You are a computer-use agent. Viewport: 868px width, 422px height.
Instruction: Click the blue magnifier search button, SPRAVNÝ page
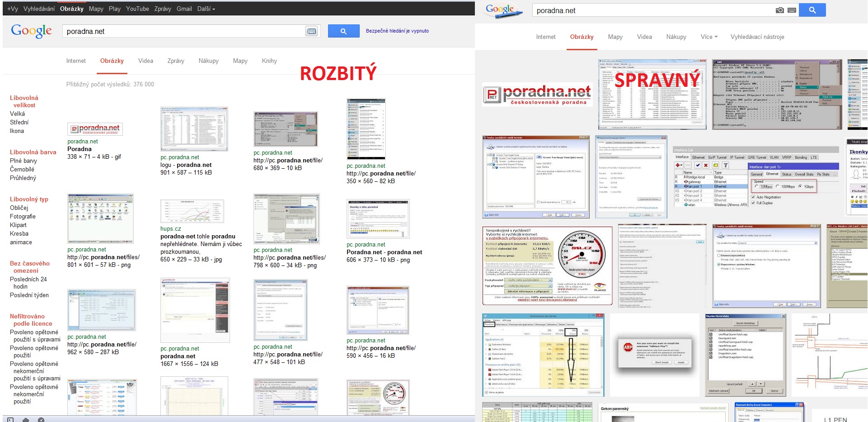click(x=812, y=10)
